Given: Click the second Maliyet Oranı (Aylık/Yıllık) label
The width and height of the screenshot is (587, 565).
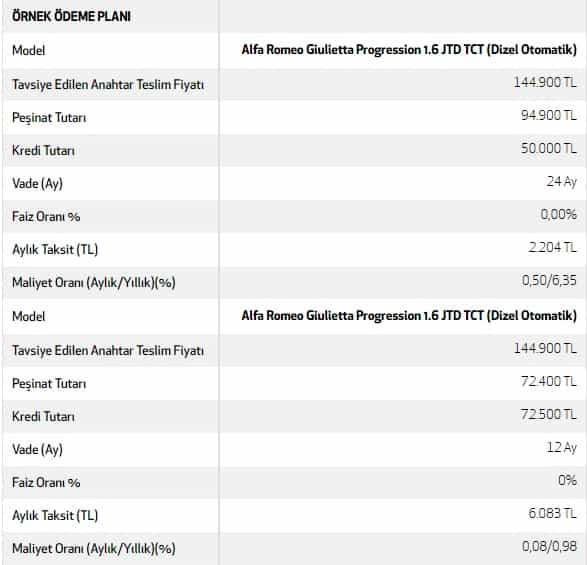Looking at the screenshot, I should 94,549.
